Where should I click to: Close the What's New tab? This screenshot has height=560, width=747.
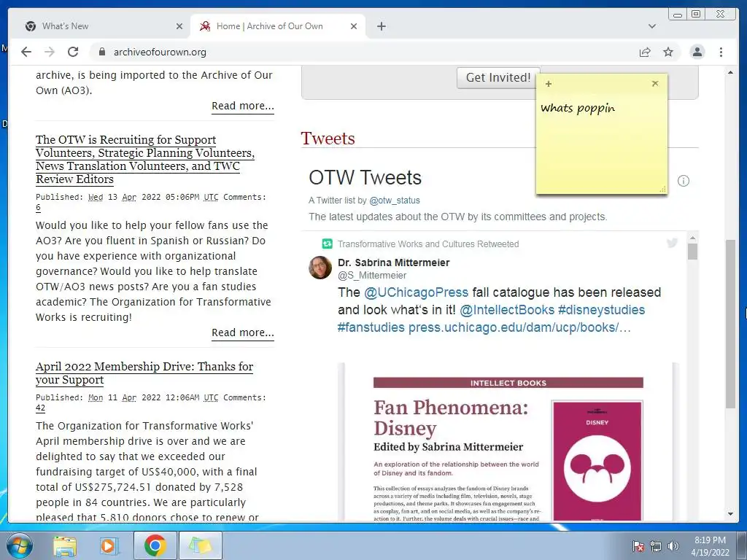(179, 27)
